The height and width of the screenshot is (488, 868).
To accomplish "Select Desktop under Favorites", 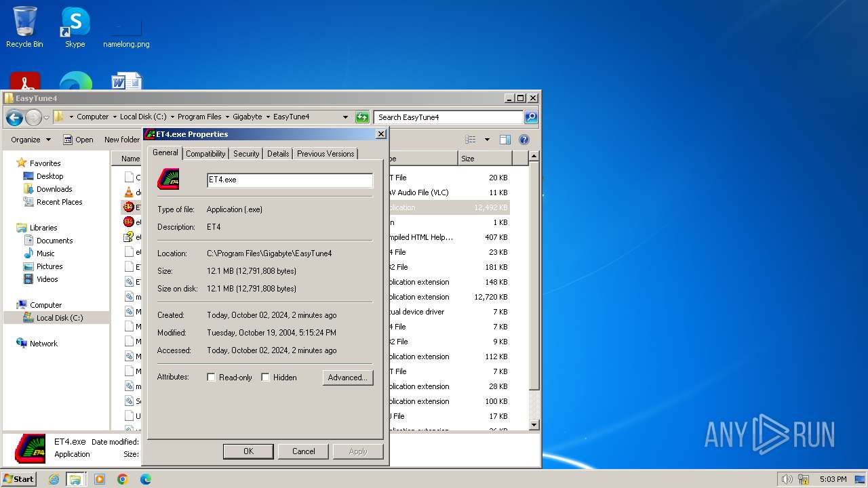I will [50, 176].
